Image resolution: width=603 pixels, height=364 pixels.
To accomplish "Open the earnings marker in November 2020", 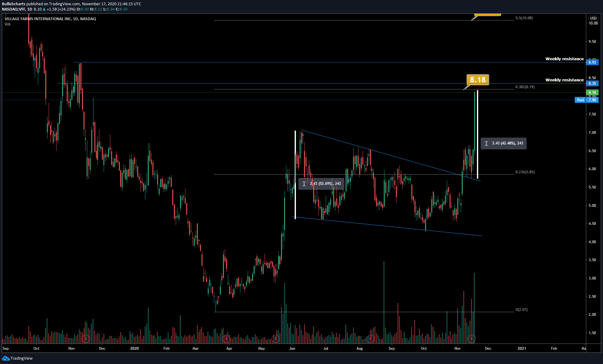I will coord(472,339).
